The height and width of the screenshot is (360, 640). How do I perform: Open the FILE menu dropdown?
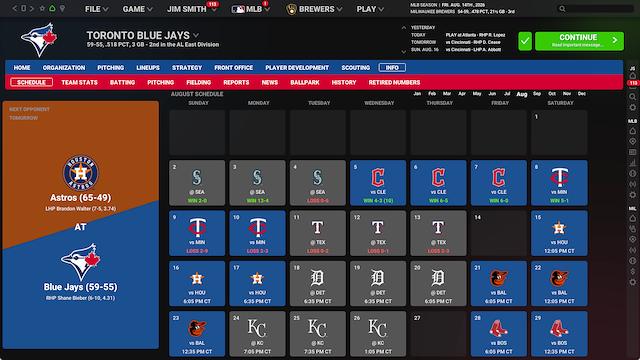96,9
